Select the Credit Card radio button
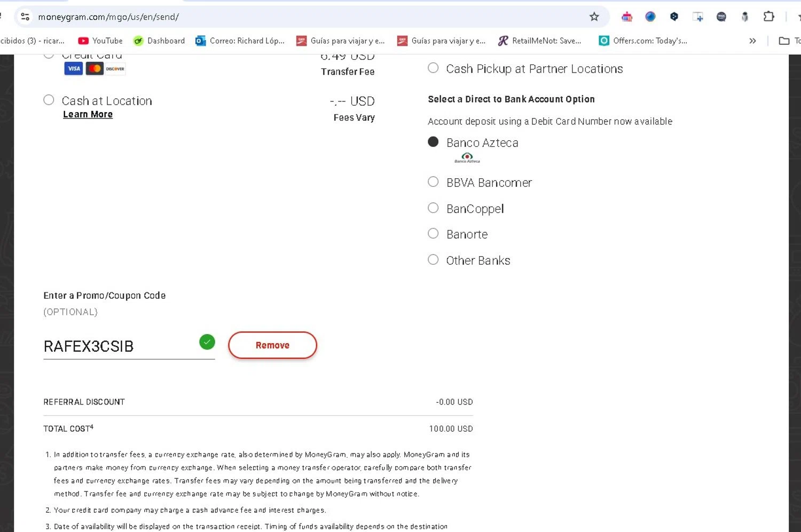 [49, 55]
